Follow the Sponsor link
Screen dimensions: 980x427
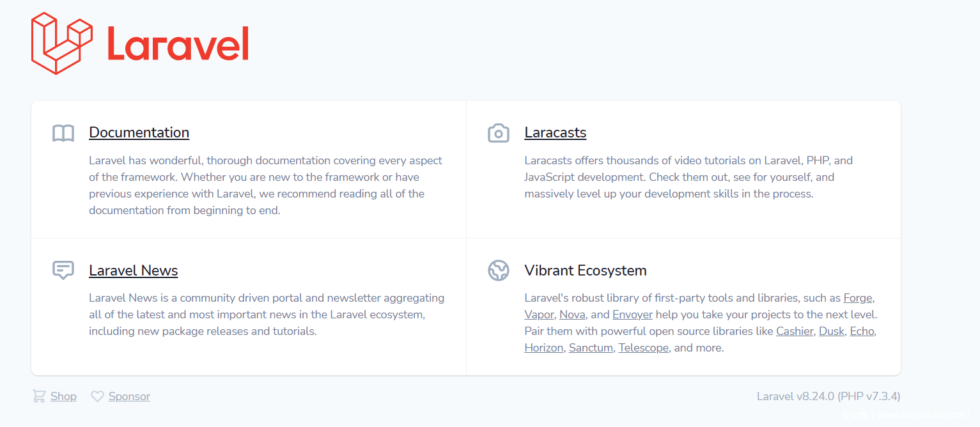pyautogui.click(x=129, y=396)
